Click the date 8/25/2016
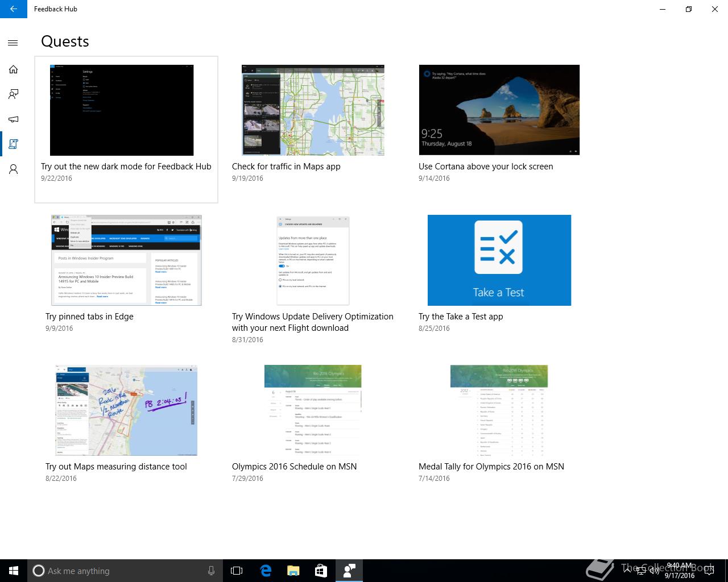The width and height of the screenshot is (728, 582). tap(434, 329)
